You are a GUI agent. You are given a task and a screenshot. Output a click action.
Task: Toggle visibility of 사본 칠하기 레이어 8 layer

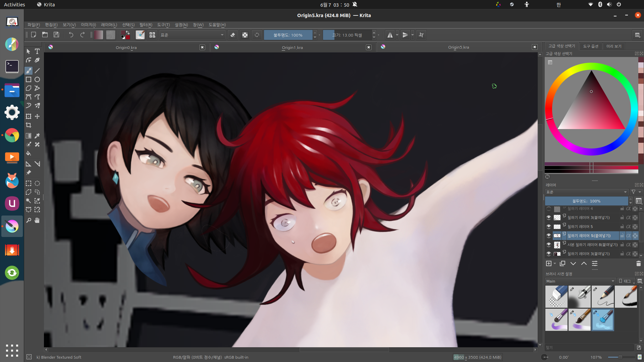click(x=549, y=245)
